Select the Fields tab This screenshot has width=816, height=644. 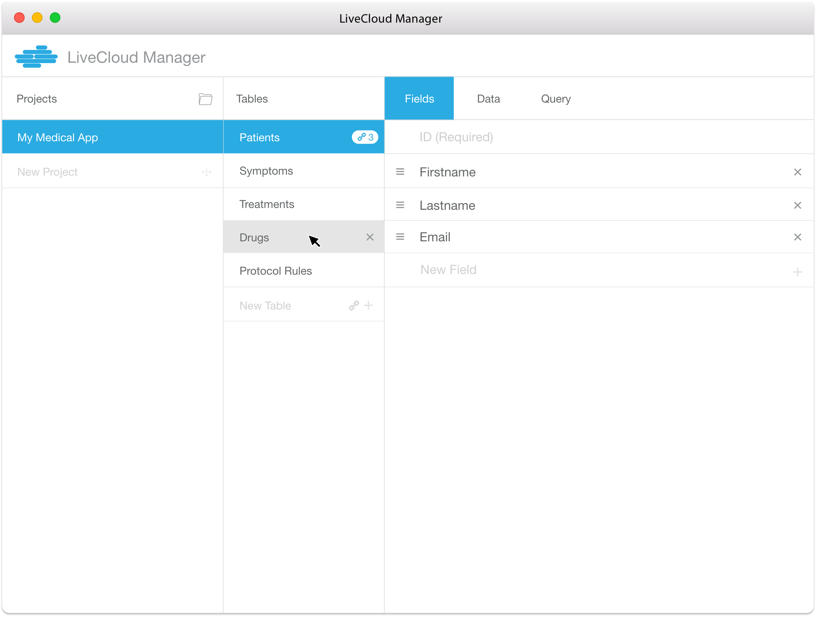pyautogui.click(x=419, y=98)
